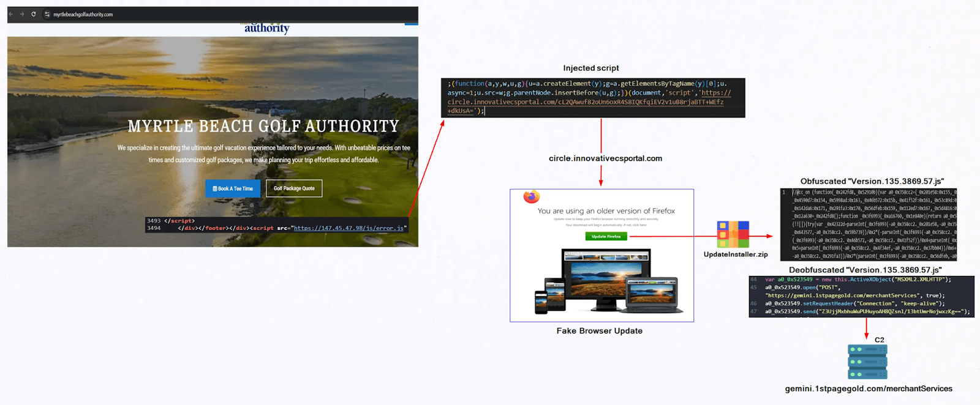
Task: Click the MYRTLE BEACH GOLF AUTHORITY heading
Action: pos(263,126)
